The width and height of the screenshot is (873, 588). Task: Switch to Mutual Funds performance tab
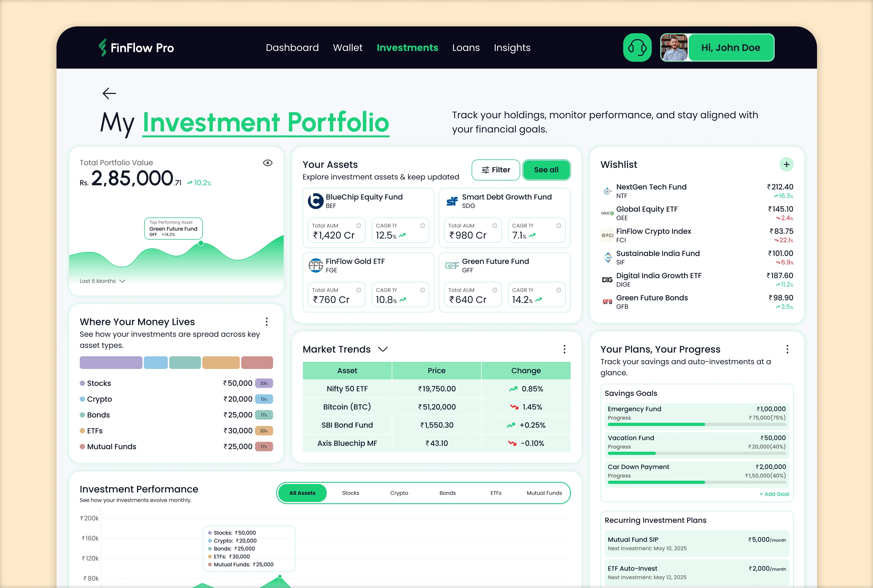pyautogui.click(x=544, y=493)
